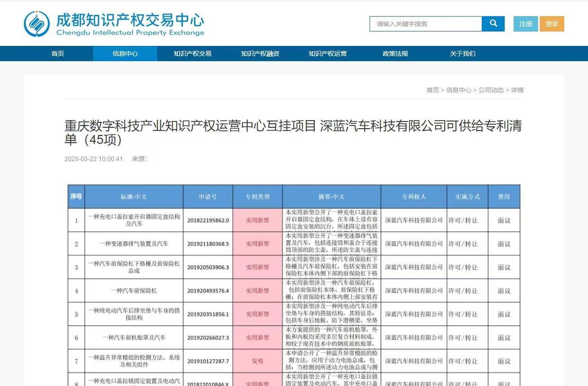Open the 首页 navigation menu item
The height and width of the screenshot is (386, 588).
pyautogui.click(x=57, y=53)
